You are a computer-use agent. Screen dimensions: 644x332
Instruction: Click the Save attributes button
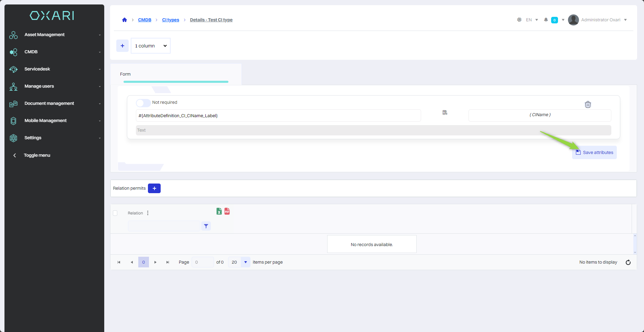(x=594, y=153)
